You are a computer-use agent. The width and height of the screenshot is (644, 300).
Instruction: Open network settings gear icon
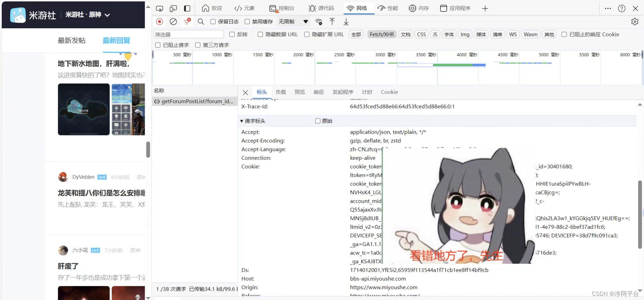pyautogui.click(x=635, y=22)
